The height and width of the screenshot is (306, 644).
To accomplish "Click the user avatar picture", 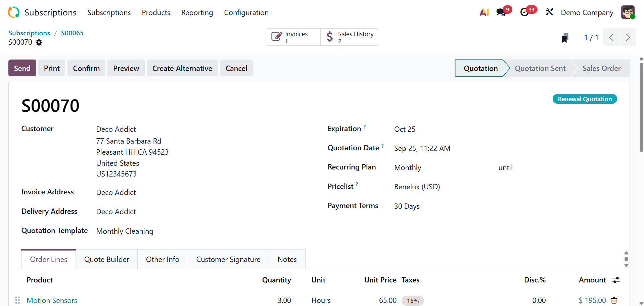I will tap(628, 12).
